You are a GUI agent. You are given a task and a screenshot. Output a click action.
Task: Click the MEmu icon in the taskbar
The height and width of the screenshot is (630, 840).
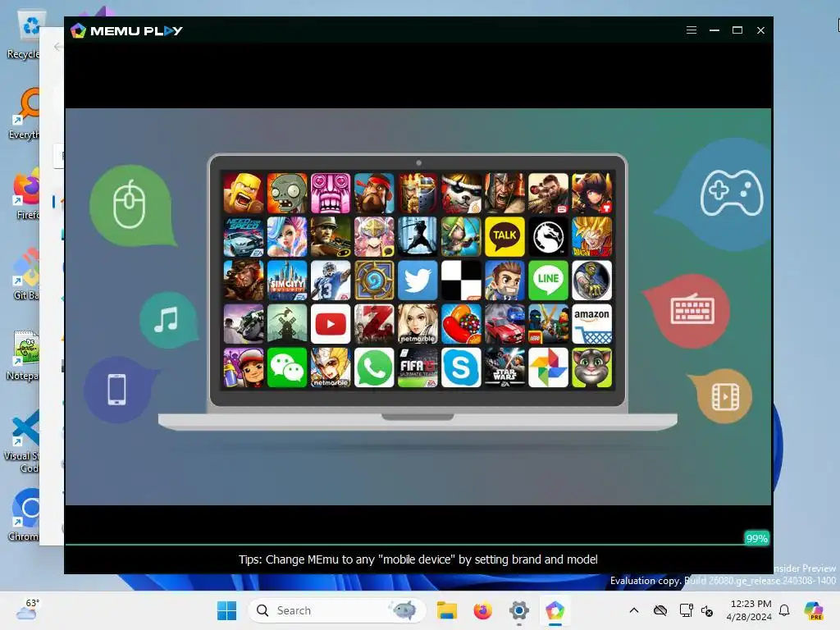[x=555, y=610]
